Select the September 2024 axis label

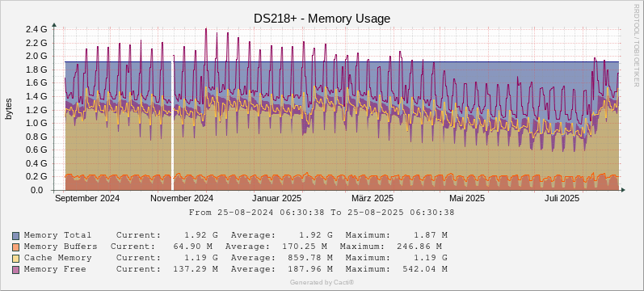coord(87,199)
